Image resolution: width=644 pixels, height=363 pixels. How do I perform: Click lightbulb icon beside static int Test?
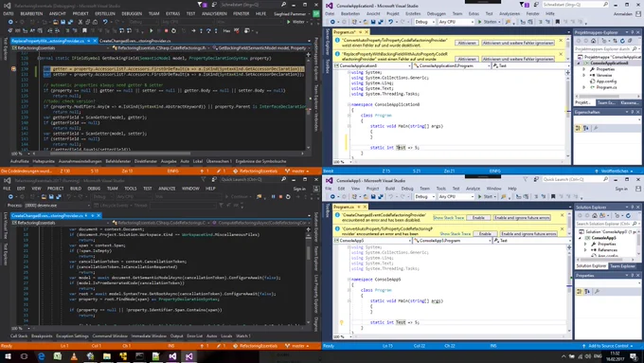(x=341, y=322)
